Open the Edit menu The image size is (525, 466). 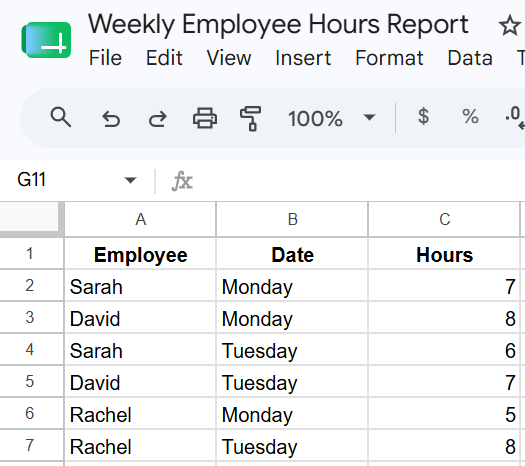[x=164, y=58]
